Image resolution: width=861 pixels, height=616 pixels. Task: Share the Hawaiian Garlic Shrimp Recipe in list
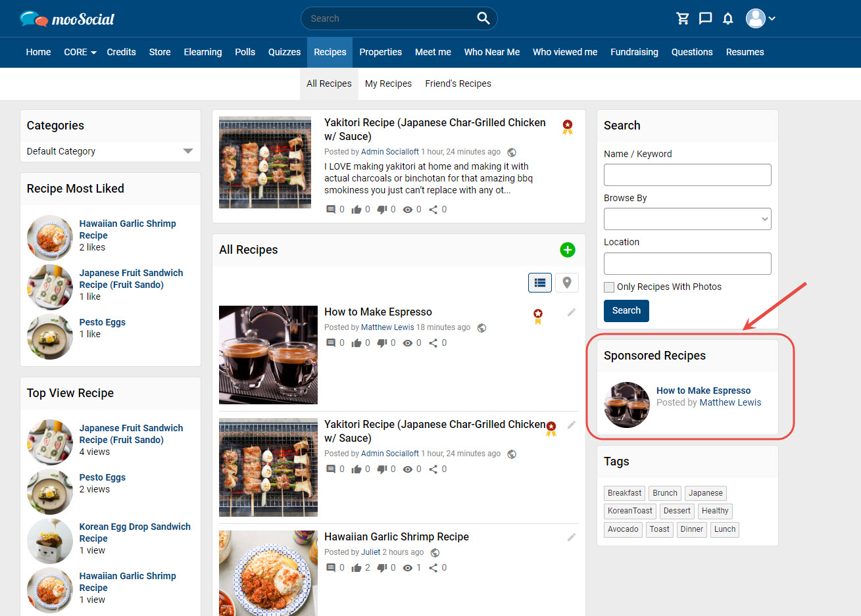pos(433,568)
